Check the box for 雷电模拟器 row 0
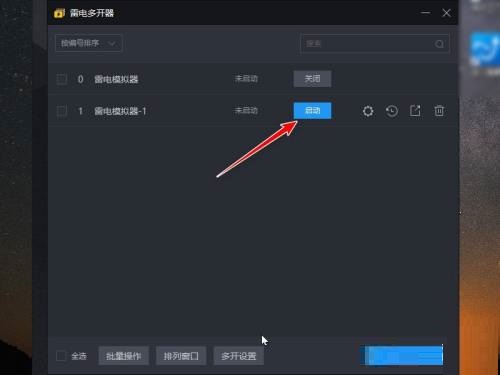Screen dimensions: 500x375 (x=62, y=79)
